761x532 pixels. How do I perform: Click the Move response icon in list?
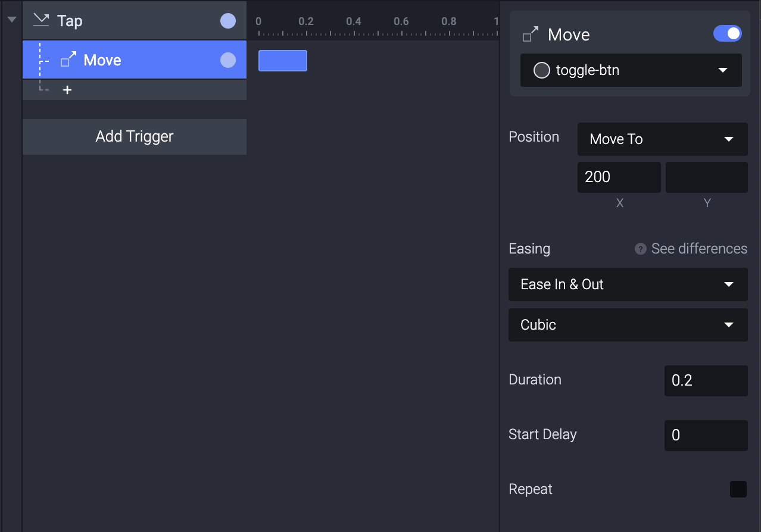68,60
